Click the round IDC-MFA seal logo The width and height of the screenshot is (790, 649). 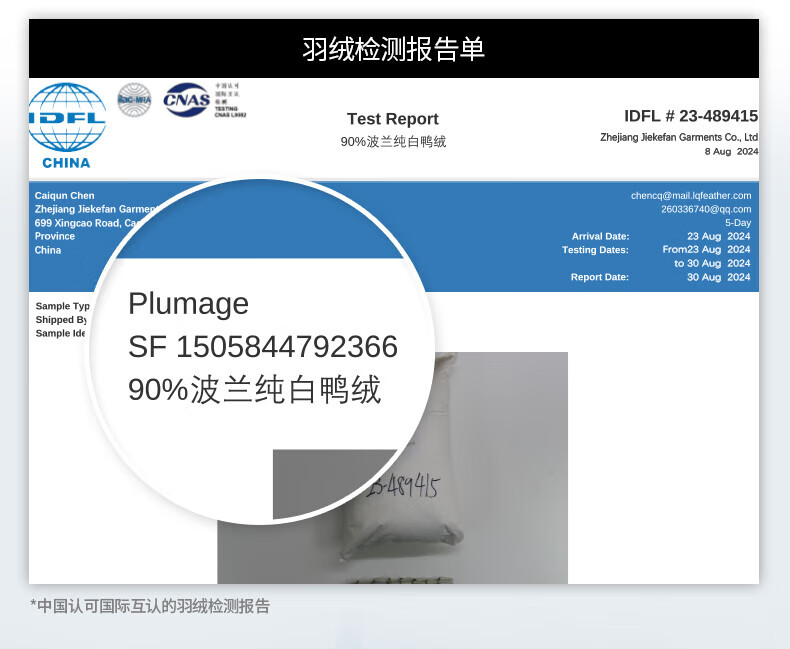click(x=134, y=99)
